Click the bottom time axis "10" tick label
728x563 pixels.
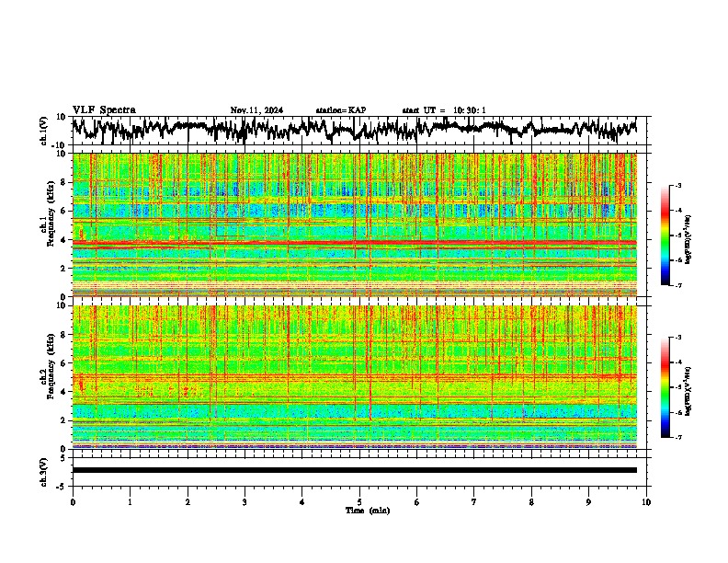click(646, 502)
